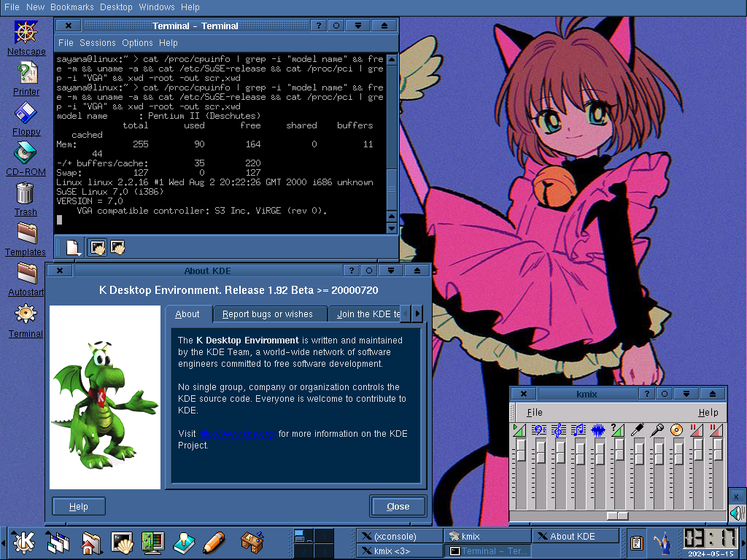Toggle the kmix sticky button in titlebar
Image resolution: width=747 pixels, height=560 pixels.
pyautogui.click(x=664, y=394)
